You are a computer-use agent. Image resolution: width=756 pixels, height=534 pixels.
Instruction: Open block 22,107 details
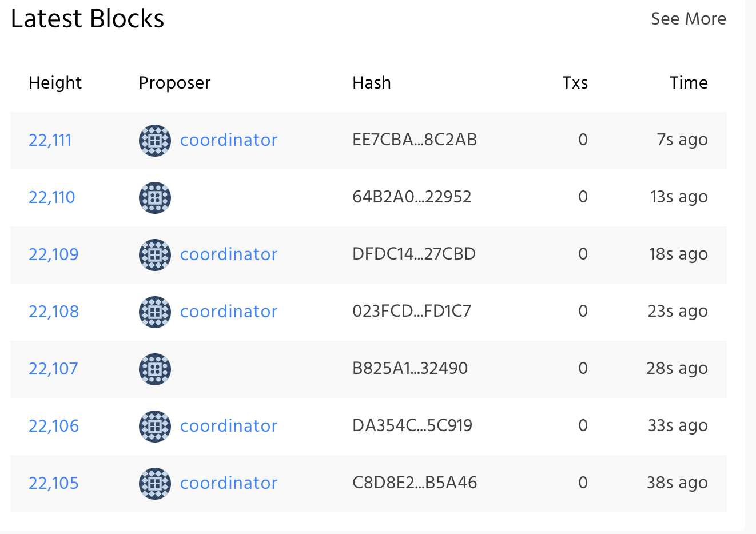pyautogui.click(x=53, y=369)
